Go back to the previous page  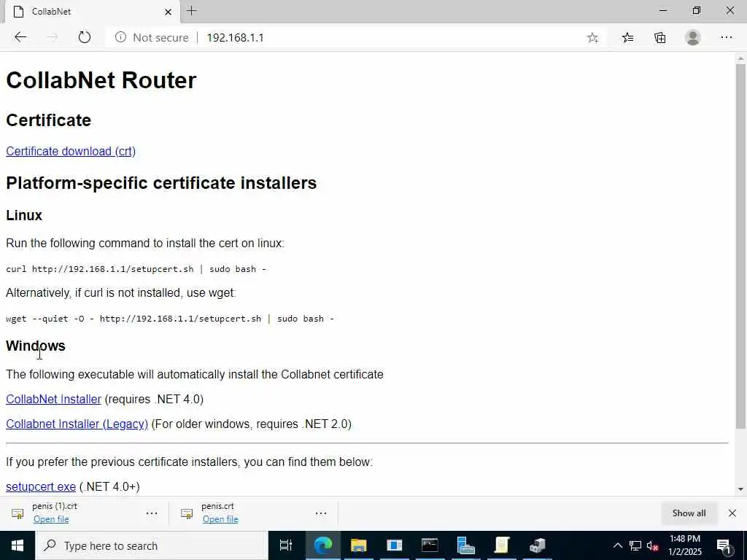pos(20,37)
